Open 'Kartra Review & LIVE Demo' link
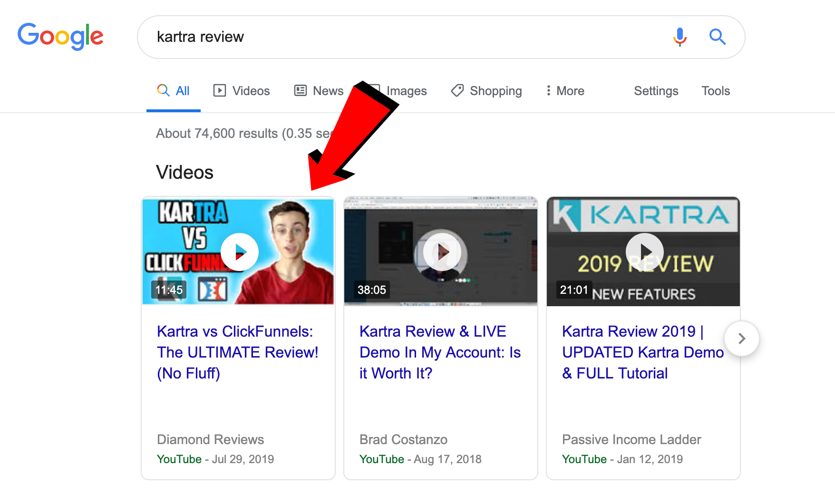Screen dimensions: 835x504 (440, 352)
